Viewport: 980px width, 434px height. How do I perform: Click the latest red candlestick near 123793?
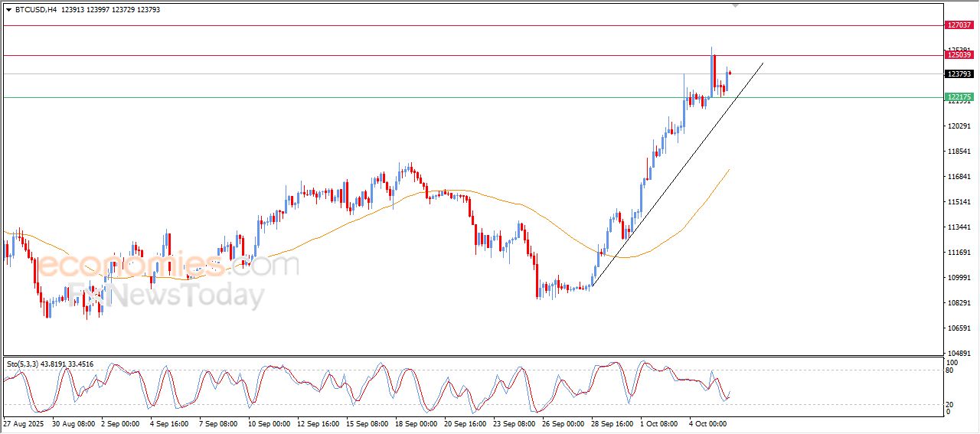[730, 73]
